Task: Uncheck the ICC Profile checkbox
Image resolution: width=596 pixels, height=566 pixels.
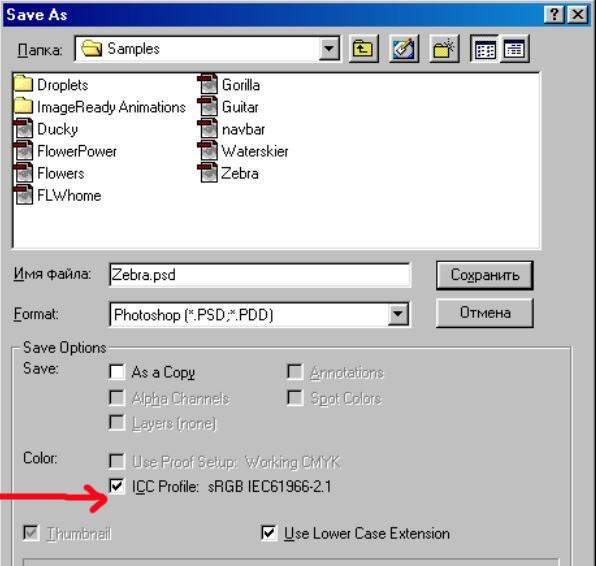Action: click(x=116, y=486)
